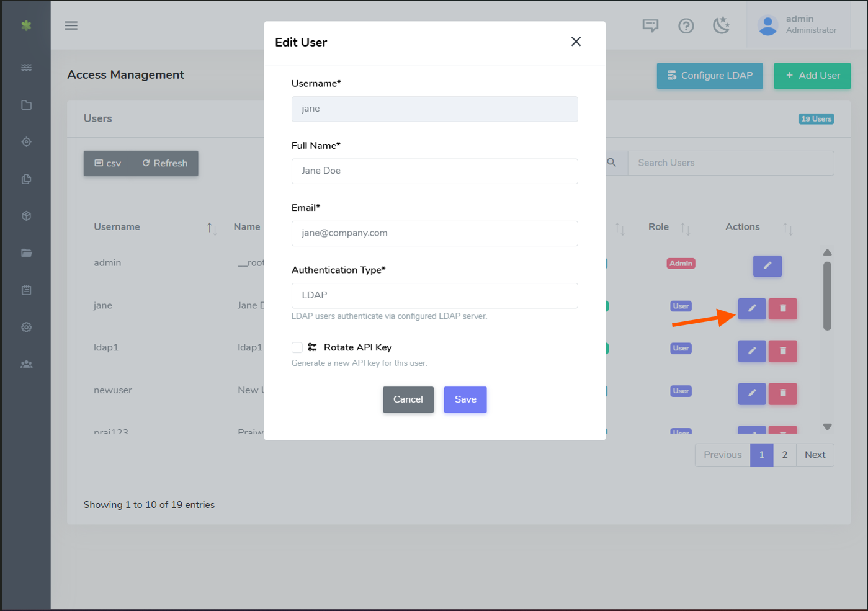
Task: Click the edit pencil icon for admin
Action: click(767, 266)
